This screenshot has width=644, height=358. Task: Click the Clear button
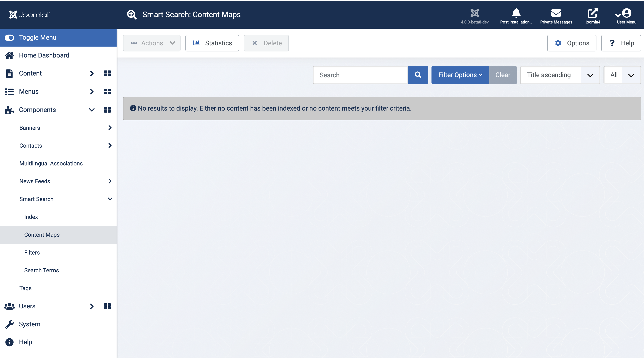pyautogui.click(x=503, y=75)
